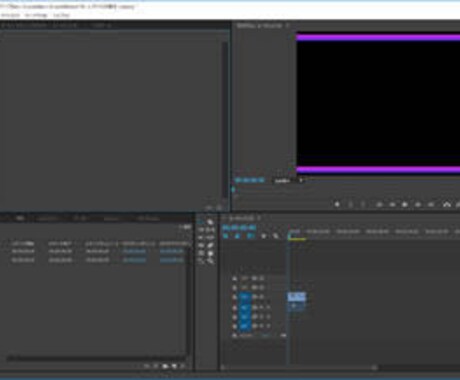Click the trash icon in lower-left panel

click(x=182, y=366)
